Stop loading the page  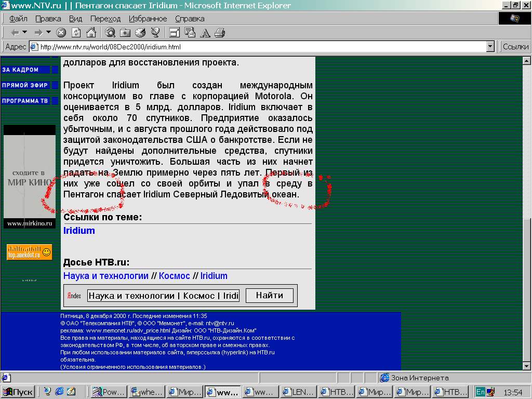61,33
